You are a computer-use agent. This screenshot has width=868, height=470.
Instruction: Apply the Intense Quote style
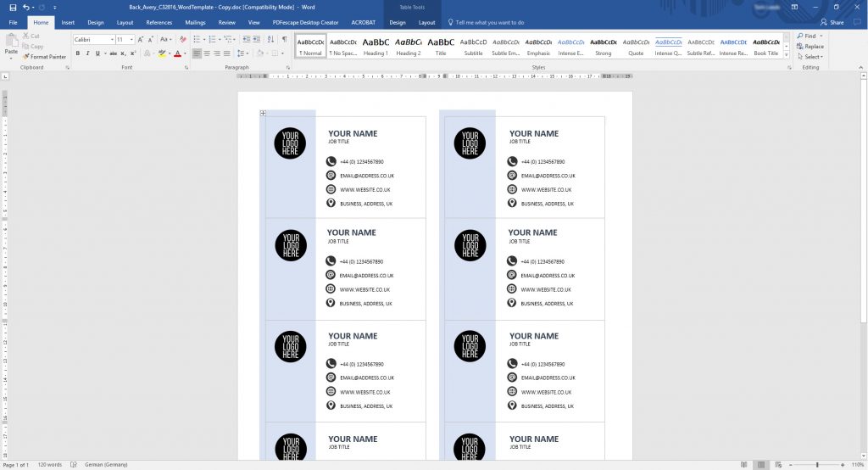668,47
